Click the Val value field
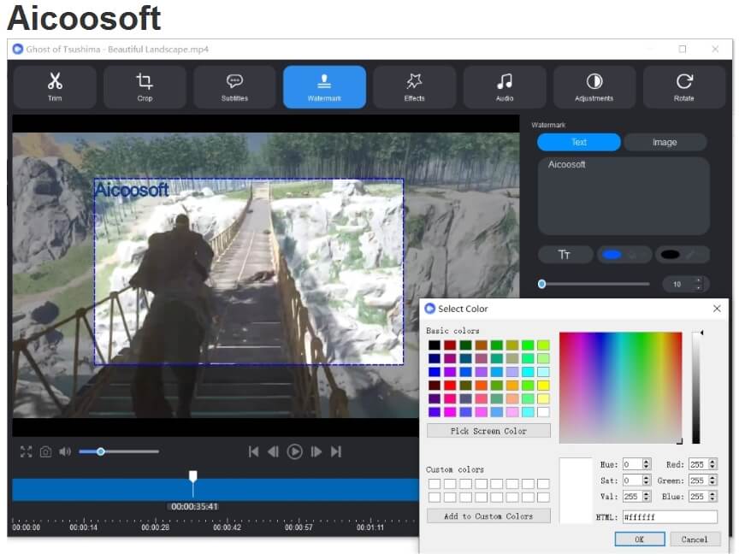Image resolution: width=739 pixels, height=560 pixels. 632,497
